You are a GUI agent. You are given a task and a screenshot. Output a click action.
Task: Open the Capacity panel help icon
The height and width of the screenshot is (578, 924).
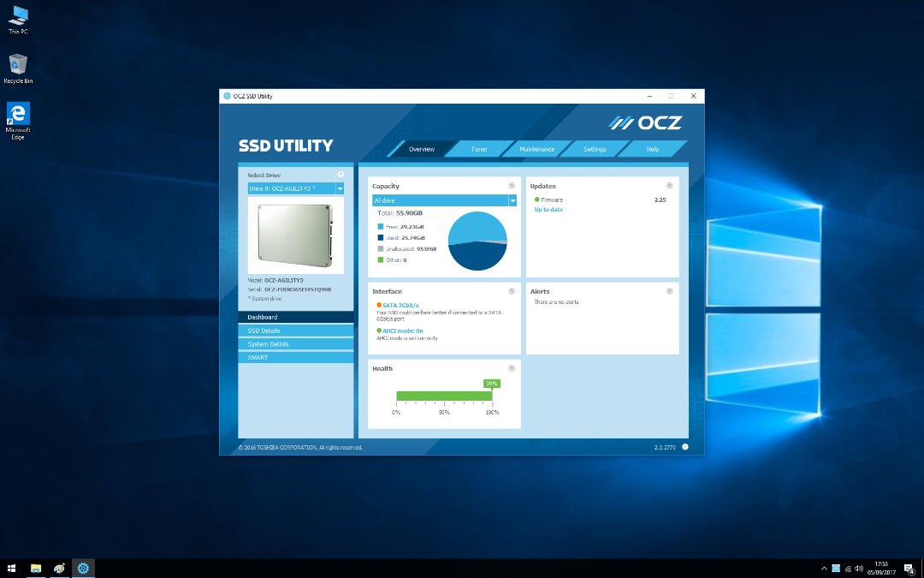coord(512,186)
